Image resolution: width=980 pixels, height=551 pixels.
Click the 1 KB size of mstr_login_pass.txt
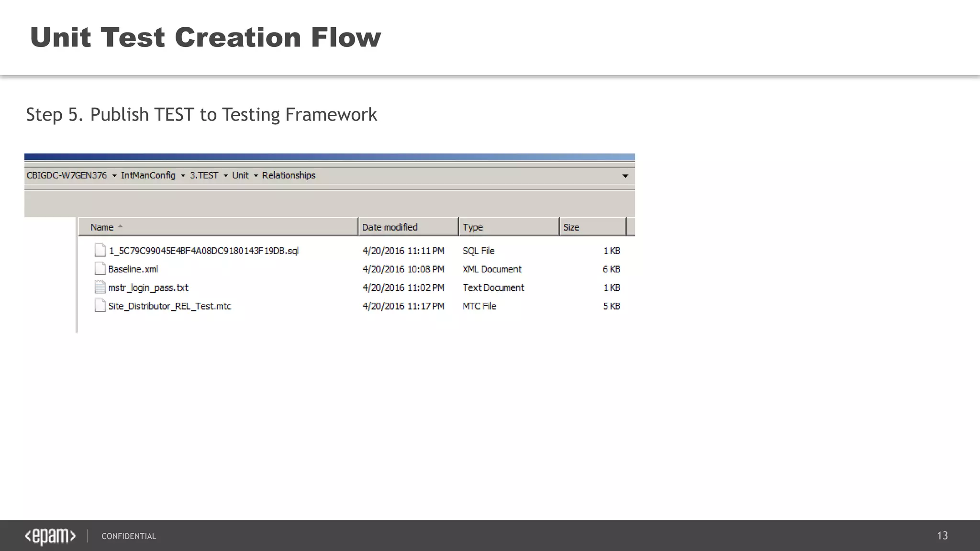(612, 288)
